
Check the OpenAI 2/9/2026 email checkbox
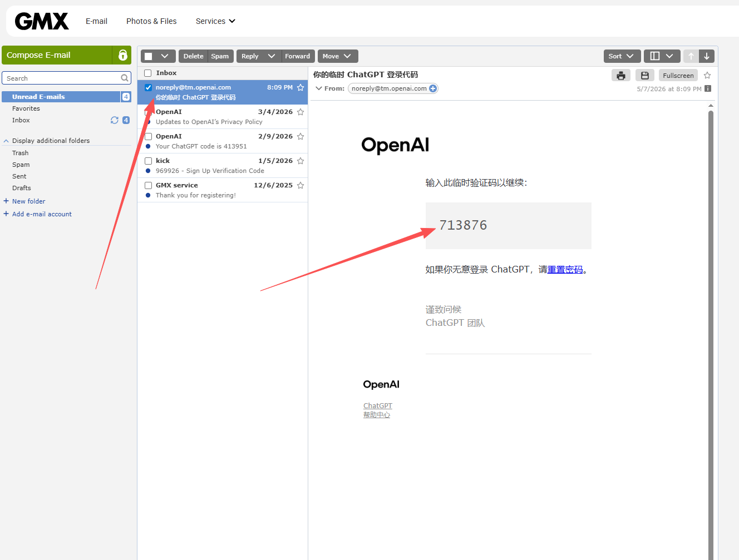(148, 136)
